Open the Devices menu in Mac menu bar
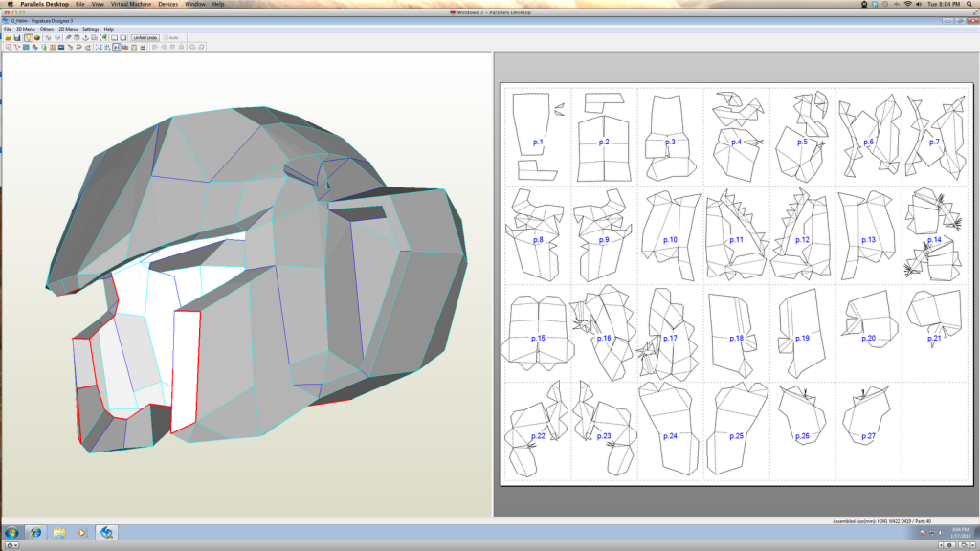The image size is (980, 551). pos(167,4)
